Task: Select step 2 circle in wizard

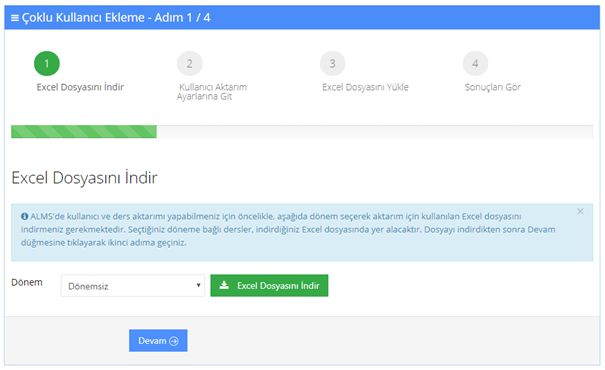Action: point(189,64)
